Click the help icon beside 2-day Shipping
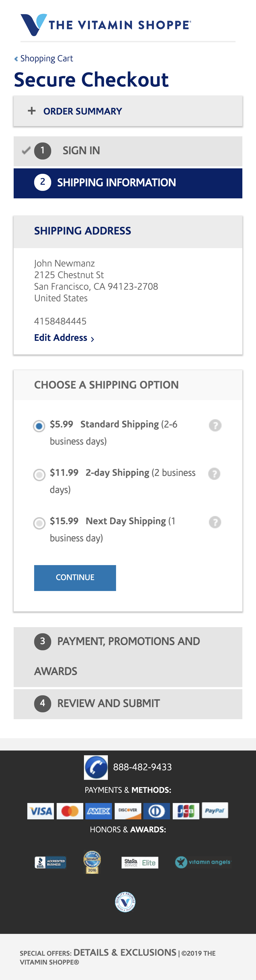 pos(215,473)
